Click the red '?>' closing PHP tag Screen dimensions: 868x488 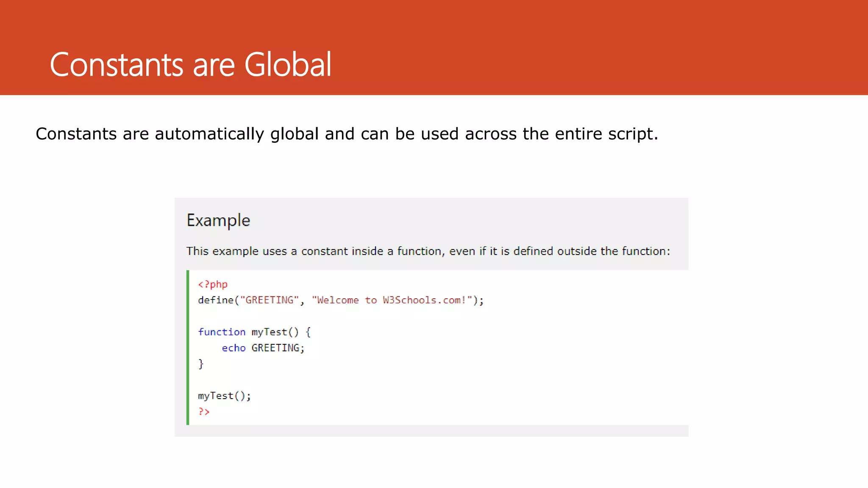tap(204, 412)
